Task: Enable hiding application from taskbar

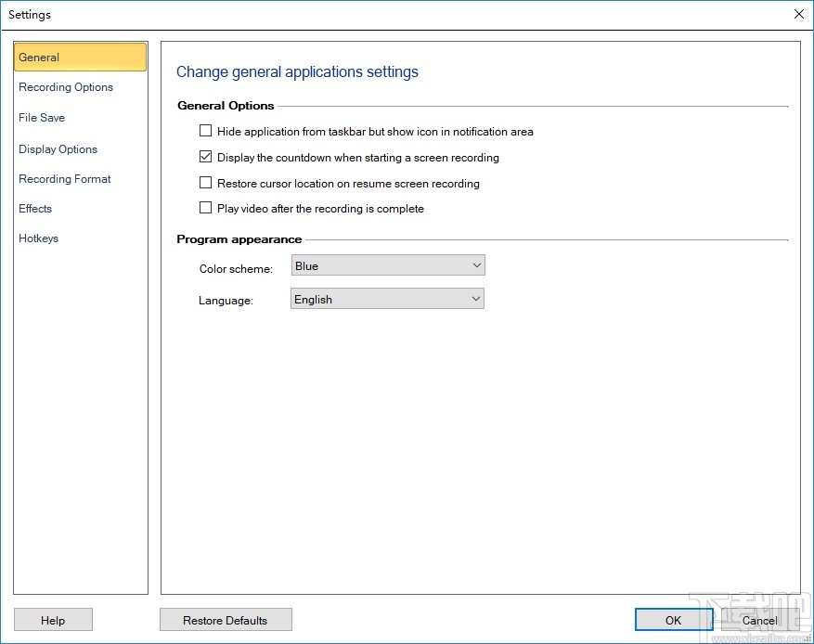Action: pyautogui.click(x=205, y=131)
